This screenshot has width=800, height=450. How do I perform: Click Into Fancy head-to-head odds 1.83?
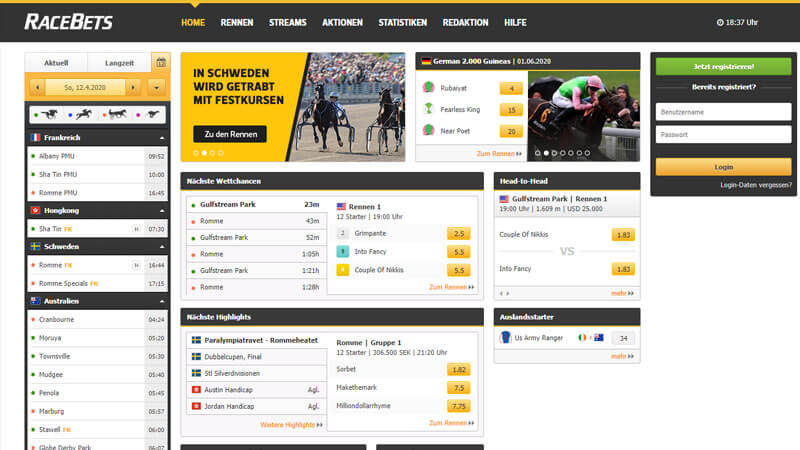623,269
